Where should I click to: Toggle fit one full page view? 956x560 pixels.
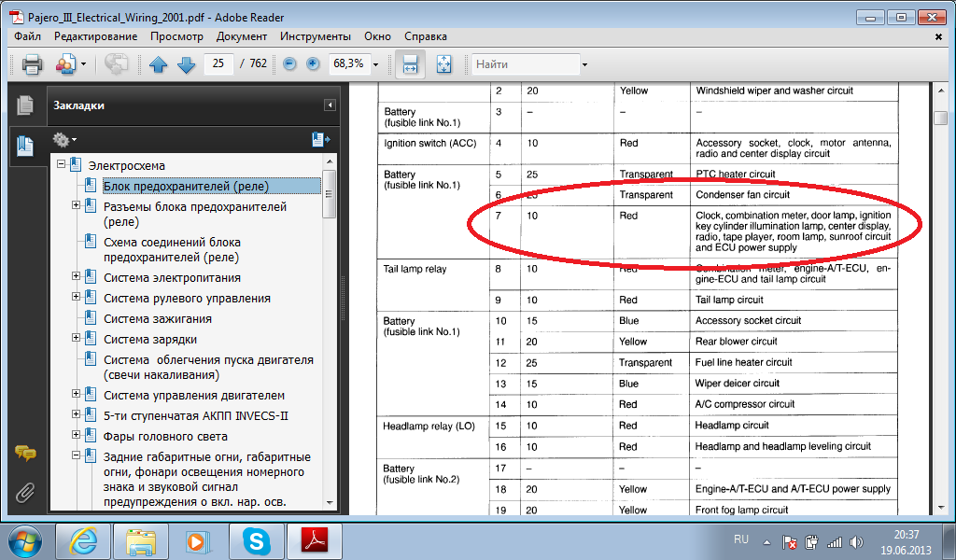coord(443,64)
